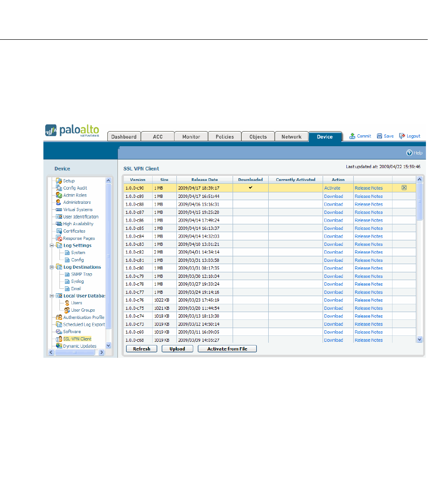Click the Commit icon in header

(352, 136)
